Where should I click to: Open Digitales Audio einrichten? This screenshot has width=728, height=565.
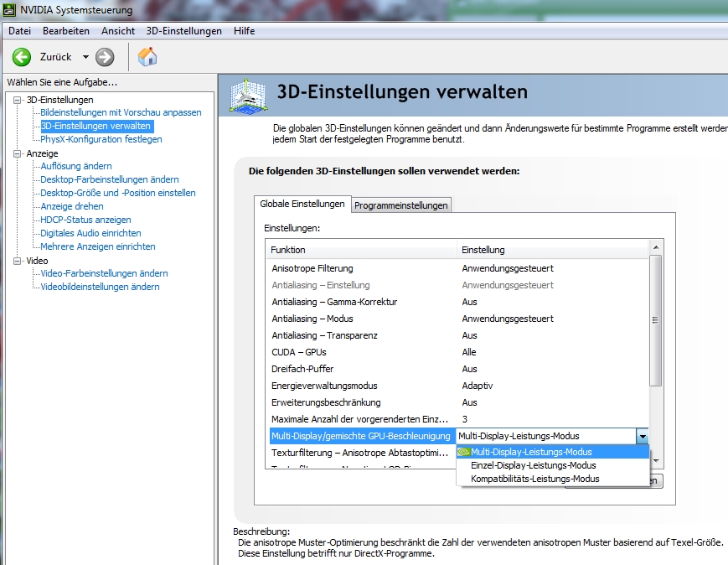90,233
